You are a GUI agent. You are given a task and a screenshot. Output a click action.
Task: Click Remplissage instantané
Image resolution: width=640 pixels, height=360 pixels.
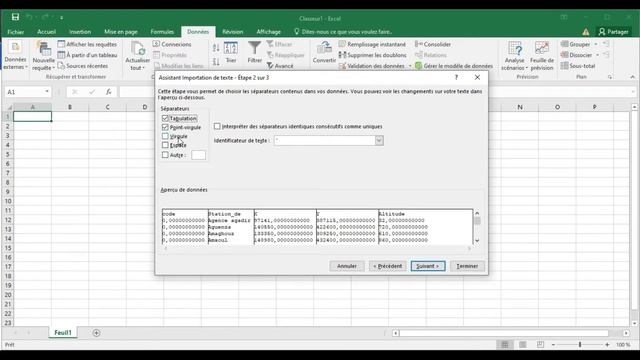pos(372,44)
